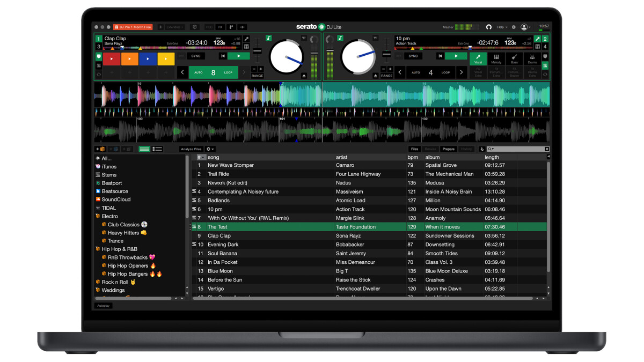Viewport: 644px width, 362px height.
Task: Click the REC icon to start recording
Action: pos(209,27)
